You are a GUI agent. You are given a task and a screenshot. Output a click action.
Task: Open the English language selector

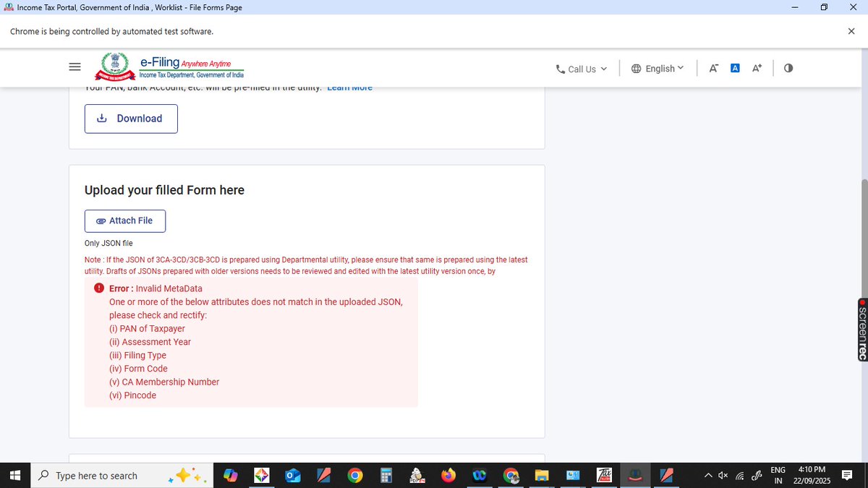coord(657,68)
